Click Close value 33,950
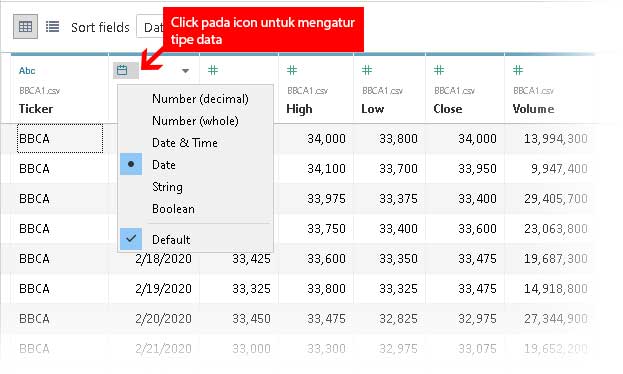The width and height of the screenshot is (623, 374). pos(477,169)
